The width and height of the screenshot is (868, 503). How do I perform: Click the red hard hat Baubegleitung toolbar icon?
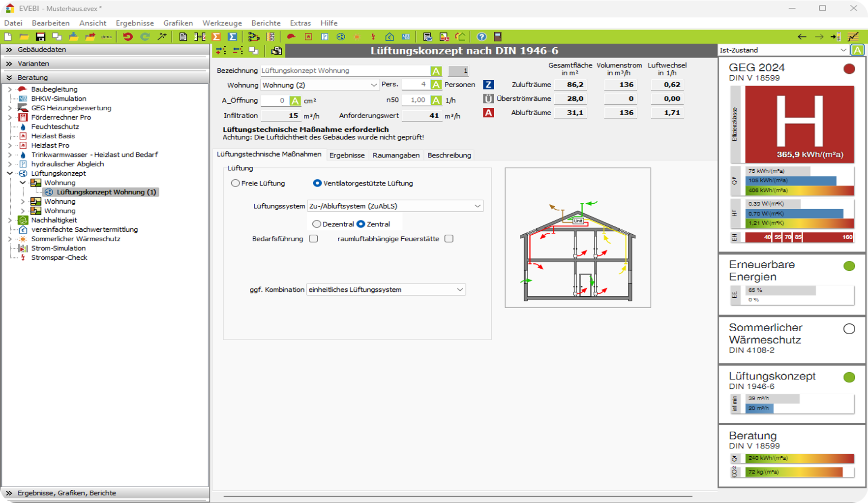291,37
